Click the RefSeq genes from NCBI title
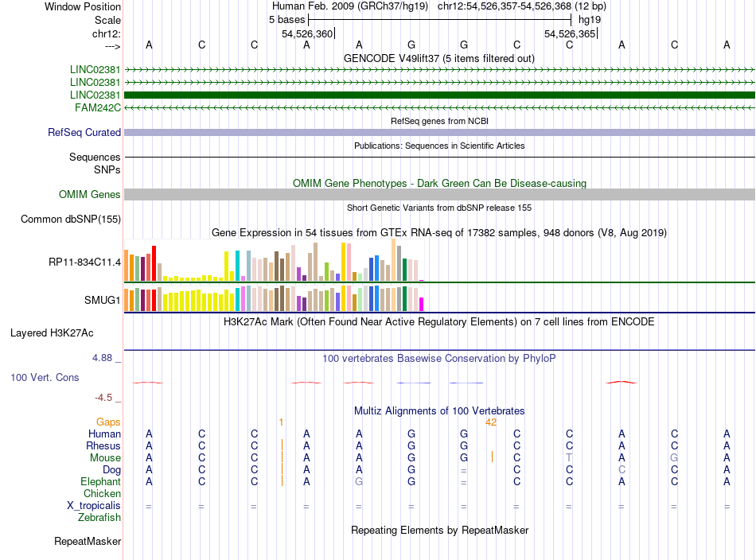756x560 pixels. tap(439, 121)
